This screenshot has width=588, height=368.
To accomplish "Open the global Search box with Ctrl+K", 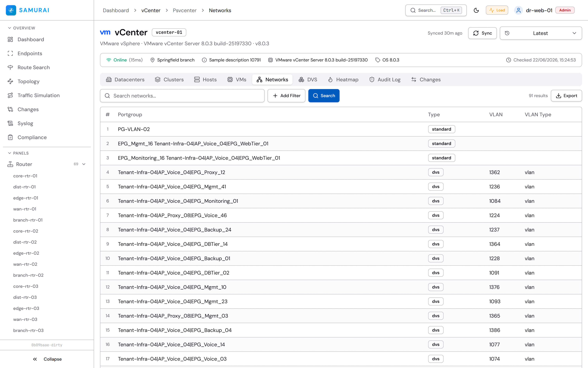I will click(x=436, y=10).
